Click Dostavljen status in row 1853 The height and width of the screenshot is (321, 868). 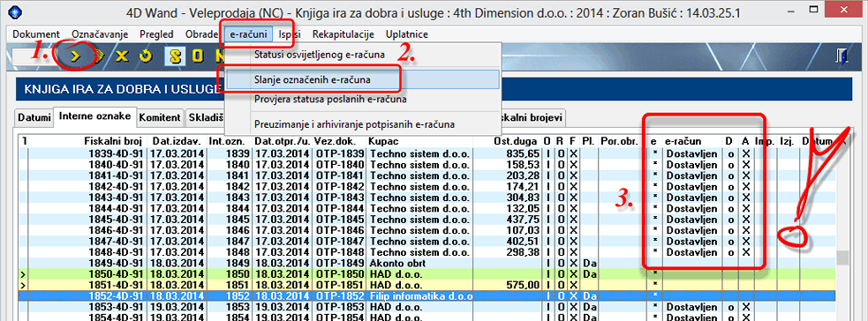(692, 307)
